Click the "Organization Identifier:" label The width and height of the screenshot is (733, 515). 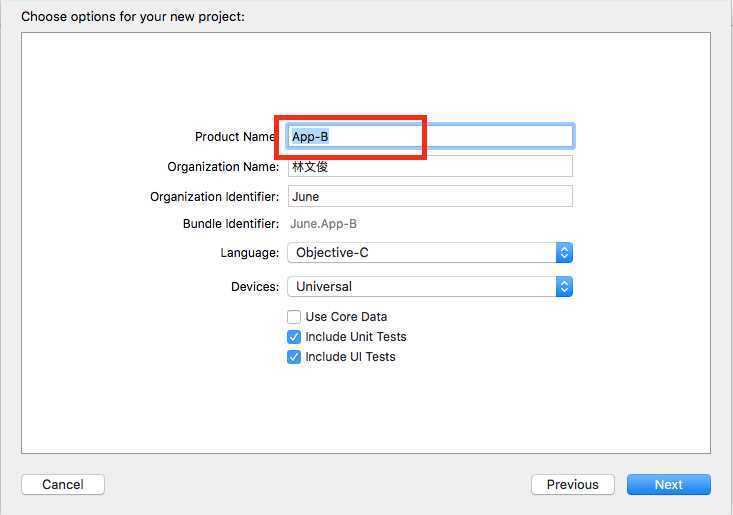[214, 197]
